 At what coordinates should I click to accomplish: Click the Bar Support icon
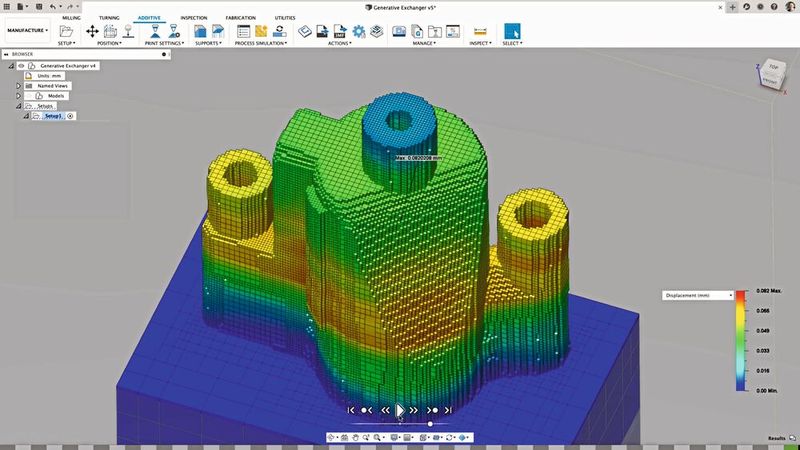tap(218, 31)
